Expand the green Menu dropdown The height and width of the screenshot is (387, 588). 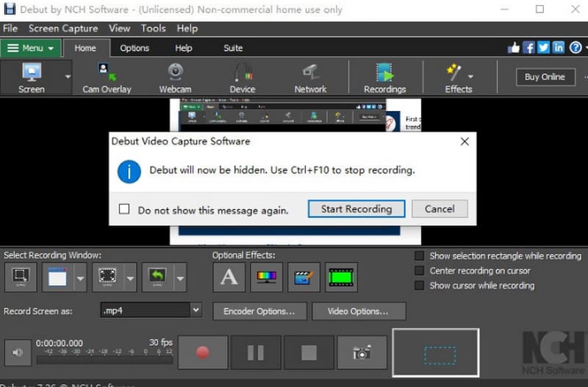coord(31,48)
